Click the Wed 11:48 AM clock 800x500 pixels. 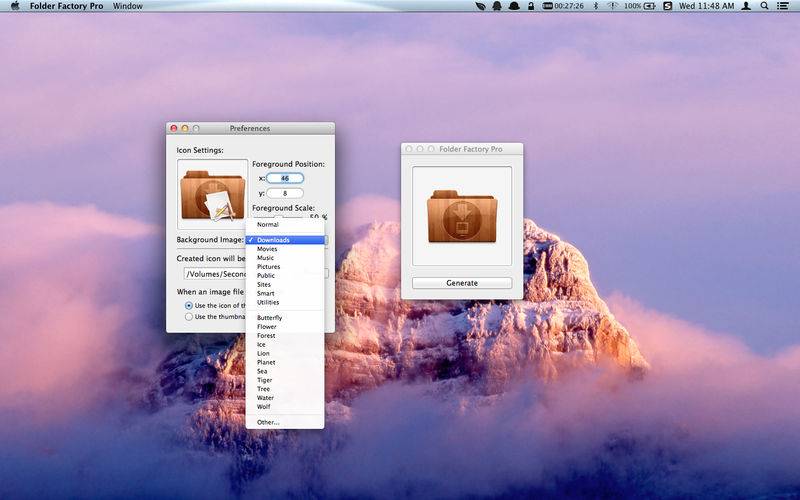tap(706, 6)
